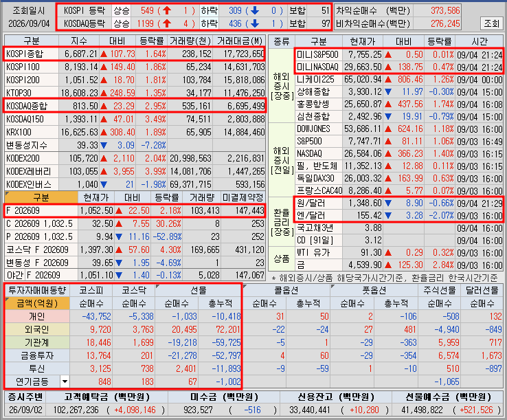Select the 변동성 F 202609 row
This screenshot has width=507, height=420.
pos(135,263)
